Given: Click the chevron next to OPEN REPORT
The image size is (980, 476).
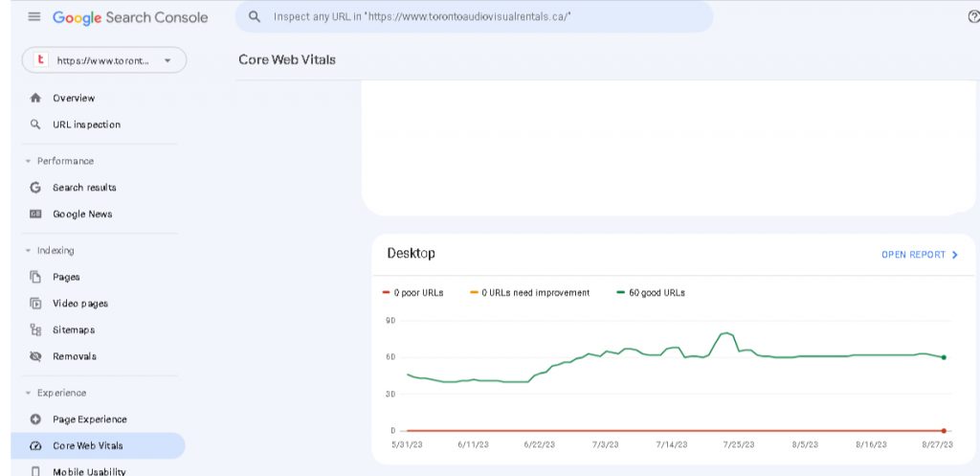Looking at the screenshot, I should 954,255.
